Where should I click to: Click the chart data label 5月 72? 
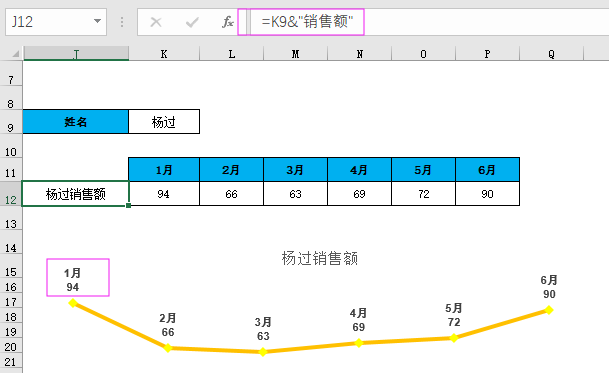pos(454,315)
